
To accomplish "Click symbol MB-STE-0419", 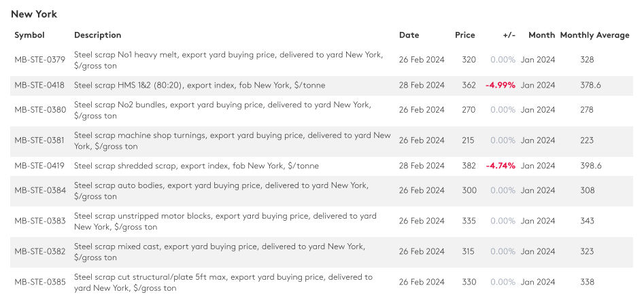I will [x=40, y=166].
